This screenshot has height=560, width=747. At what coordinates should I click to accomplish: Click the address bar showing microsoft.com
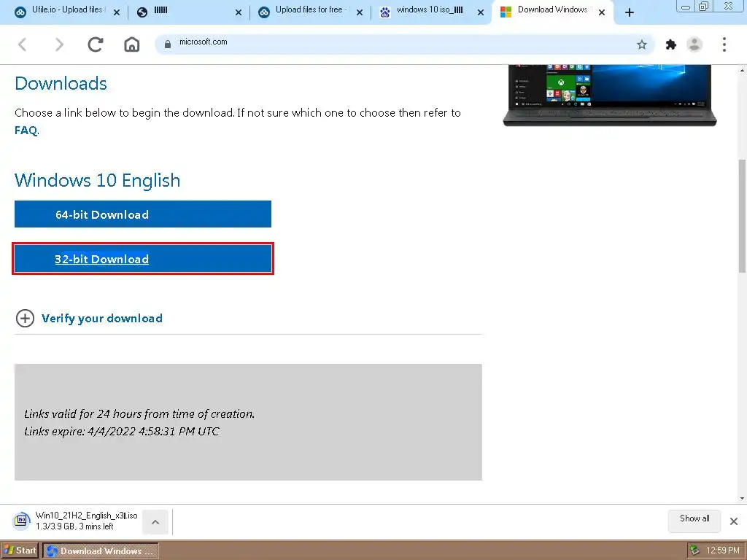click(405, 44)
